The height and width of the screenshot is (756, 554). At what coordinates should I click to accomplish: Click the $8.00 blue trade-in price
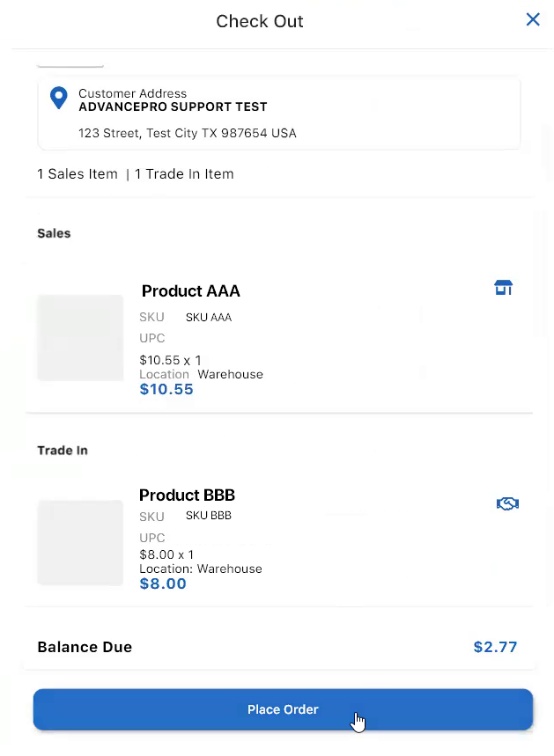[x=163, y=584]
